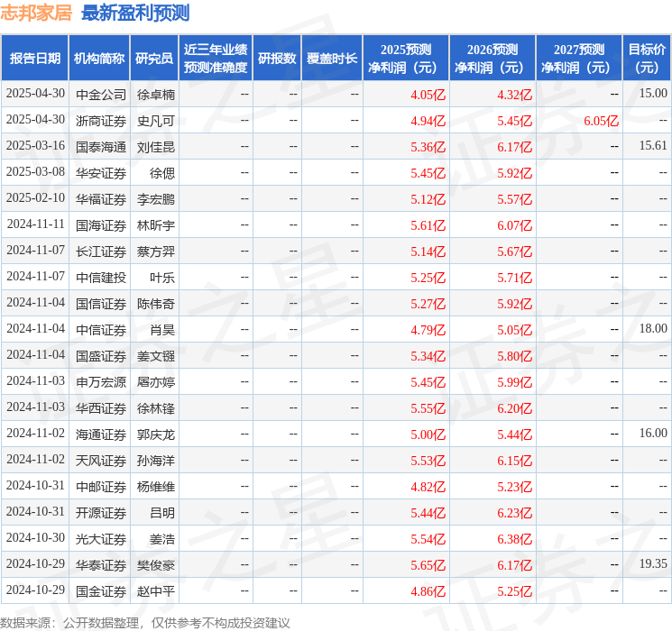
Task: Click analyst name 陈伟奇
Action: [155, 304]
